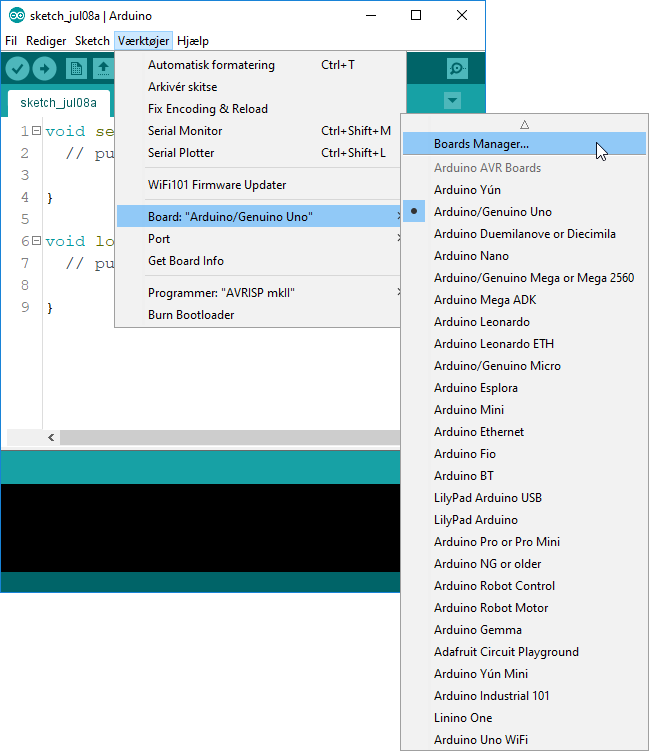Viewport: 649px width, 751px height.
Task: Open Boards Manager... entry
Action: pyautogui.click(x=481, y=144)
